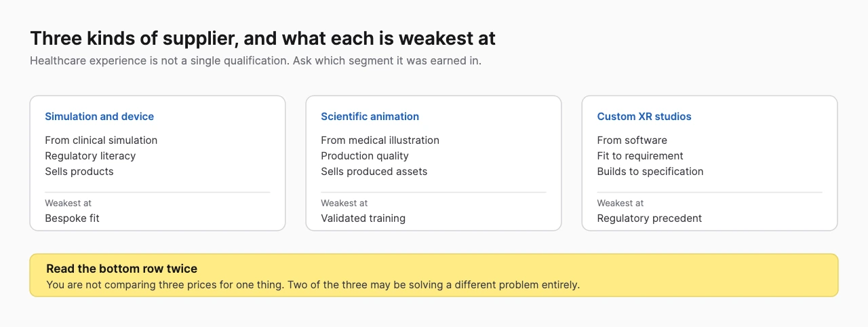Click 'Sells produced assets' line
This screenshot has width=868, height=327.
click(374, 172)
